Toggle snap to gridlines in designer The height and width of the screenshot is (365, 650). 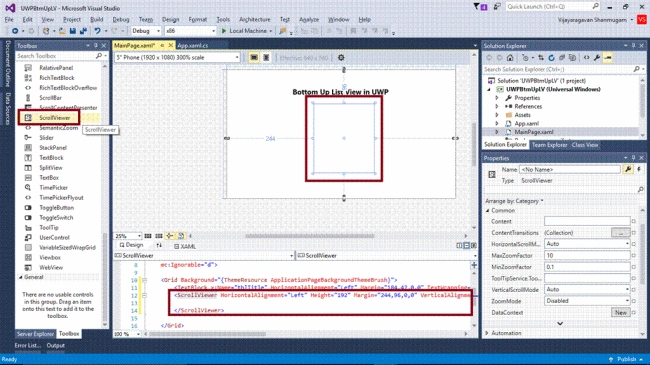tap(158, 236)
